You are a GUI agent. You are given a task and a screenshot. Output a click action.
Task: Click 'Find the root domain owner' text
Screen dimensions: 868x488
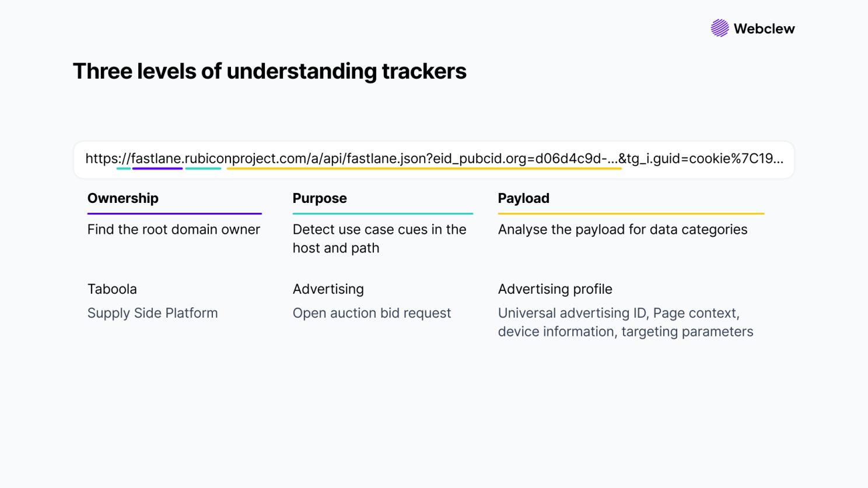coord(174,229)
